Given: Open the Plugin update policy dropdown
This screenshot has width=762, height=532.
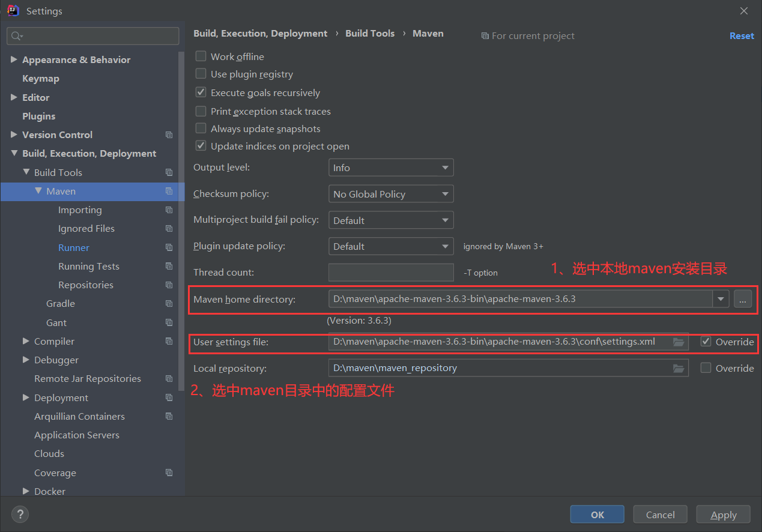Looking at the screenshot, I should [x=391, y=246].
